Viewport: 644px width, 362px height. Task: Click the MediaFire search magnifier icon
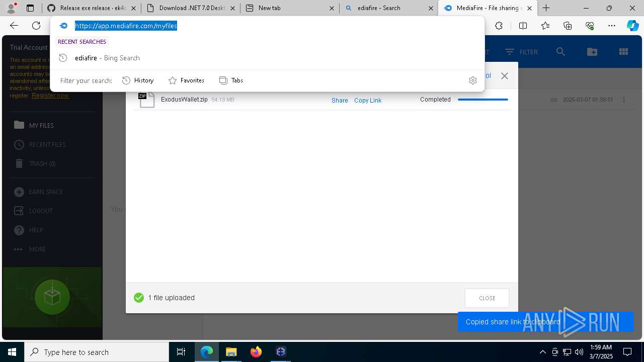tap(561, 52)
